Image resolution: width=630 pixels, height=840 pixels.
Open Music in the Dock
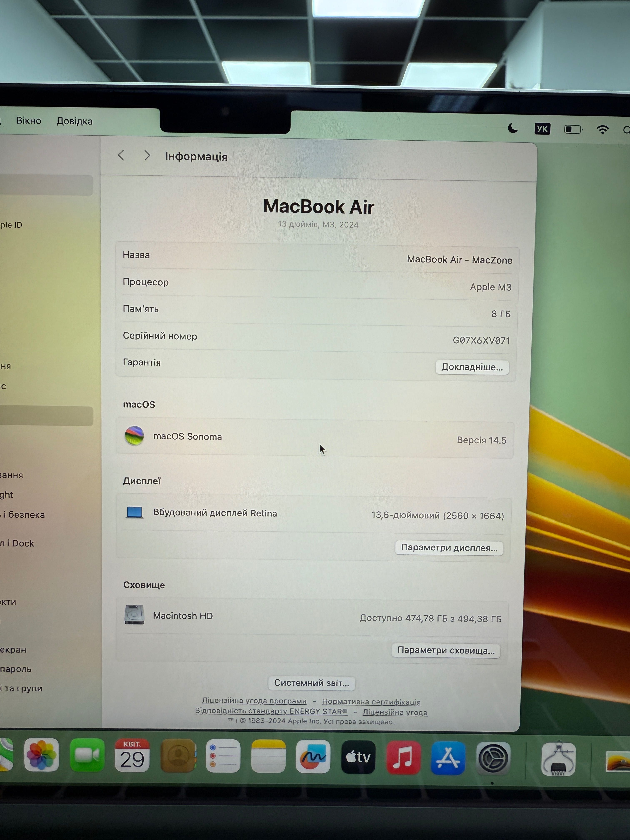[x=403, y=757]
